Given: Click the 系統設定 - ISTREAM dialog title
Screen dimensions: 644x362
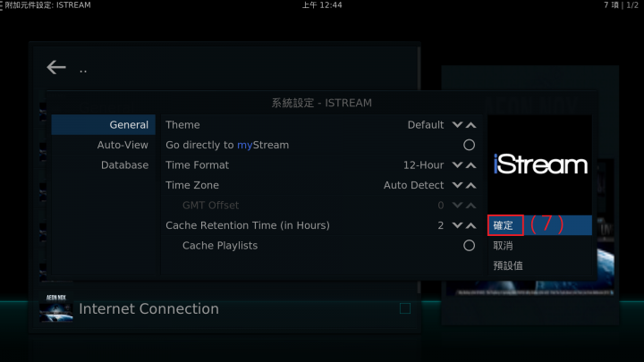Looking at the screenshot, I should coord(322,103).
